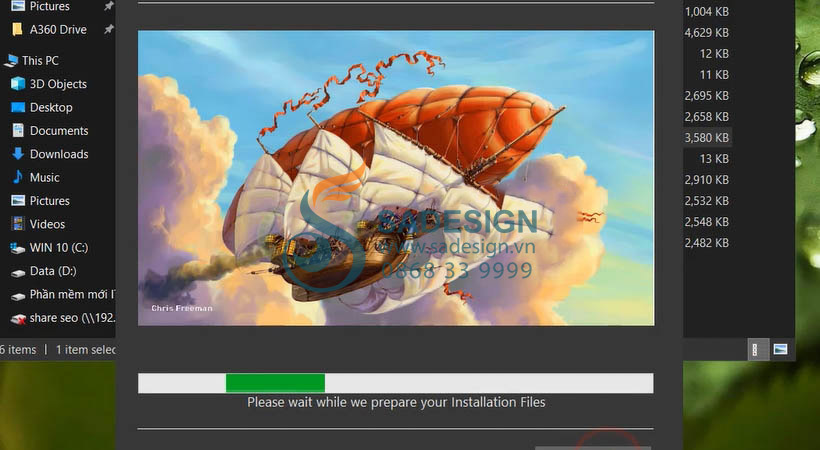The height and width of the screenshot is (450, 820).
Task: Unpin A360 Drive using pin icon
Action: (x=108, y=29)
